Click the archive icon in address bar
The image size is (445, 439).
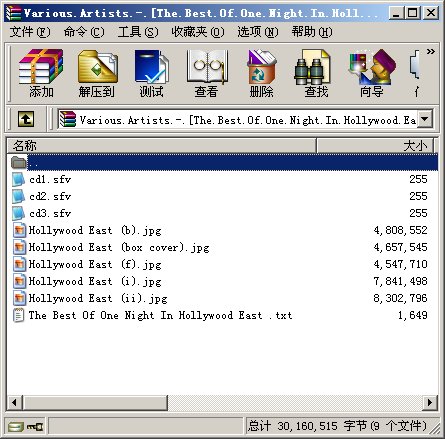coord(68,119)
